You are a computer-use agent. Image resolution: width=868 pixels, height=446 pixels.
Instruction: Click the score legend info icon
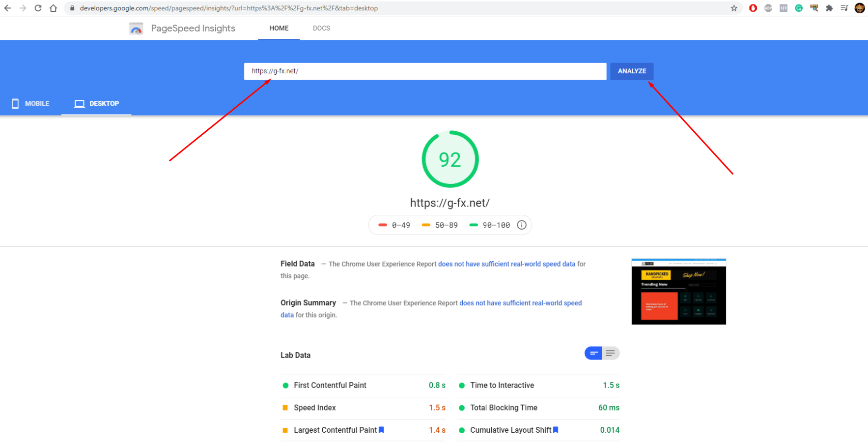(x=522, y=225)
